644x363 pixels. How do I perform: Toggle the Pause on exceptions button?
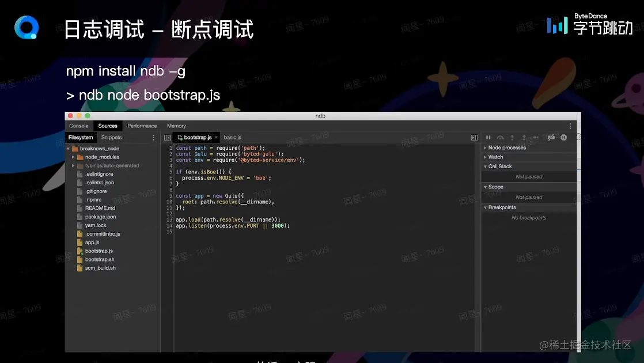[563, 138]
